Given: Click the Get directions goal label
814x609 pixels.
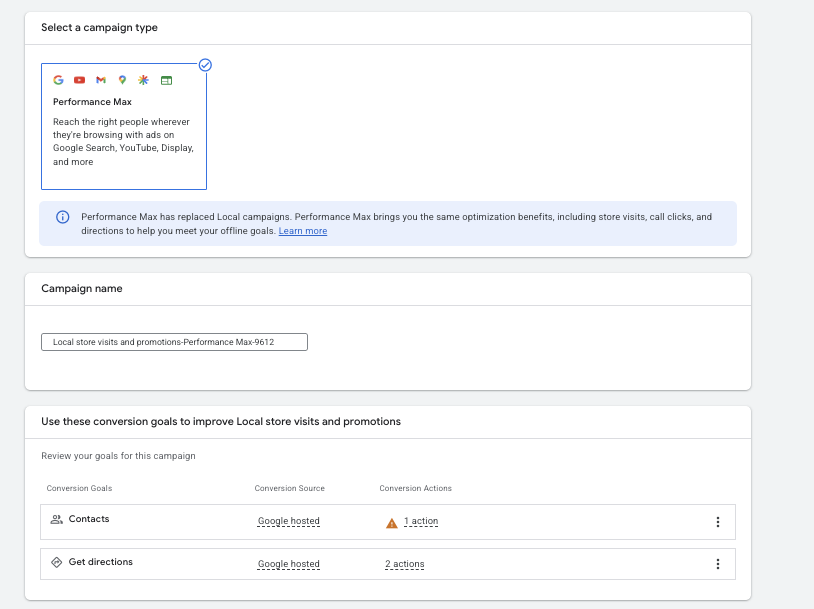Looking at the screenshot, I should point(101,562).
